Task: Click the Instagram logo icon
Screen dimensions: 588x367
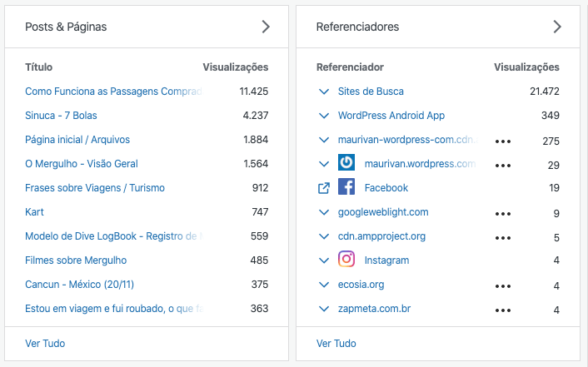Action: pos(346,260)
